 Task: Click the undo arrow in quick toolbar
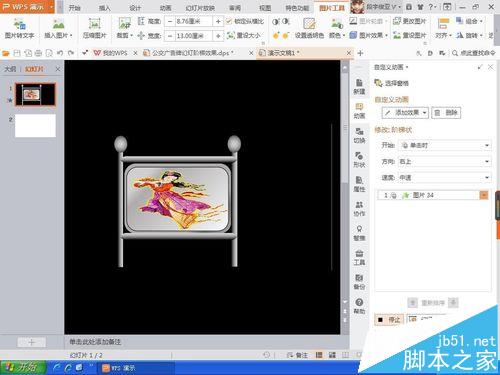[x=60, y=53]
